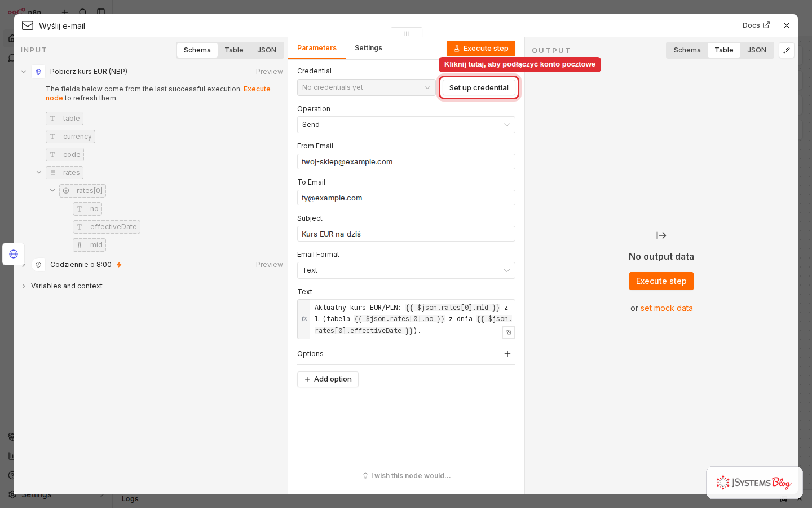
Task: Open the No credentials yet dropdown
Action: 367,87
